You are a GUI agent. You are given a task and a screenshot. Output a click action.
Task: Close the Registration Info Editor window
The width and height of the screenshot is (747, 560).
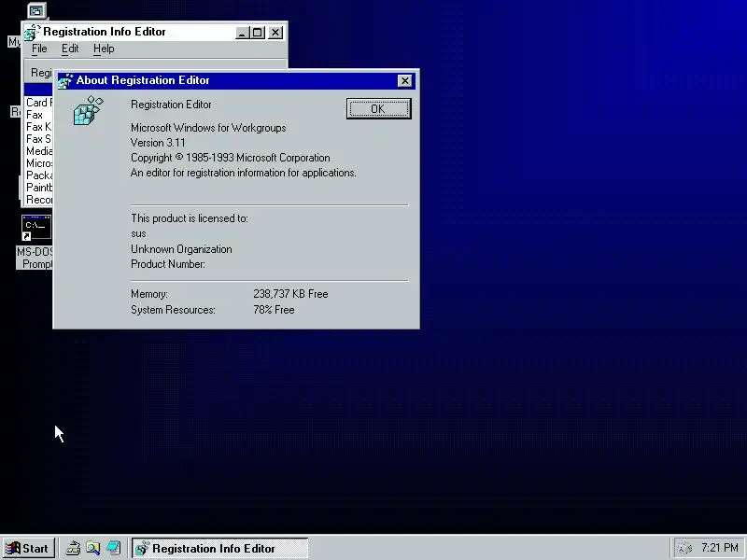point(275,33)
